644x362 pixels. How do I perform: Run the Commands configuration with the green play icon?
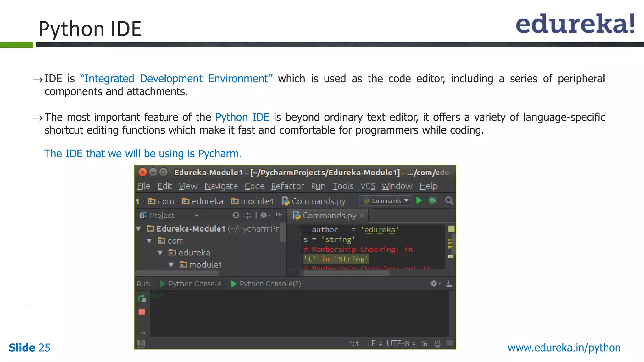coord(419,200)
